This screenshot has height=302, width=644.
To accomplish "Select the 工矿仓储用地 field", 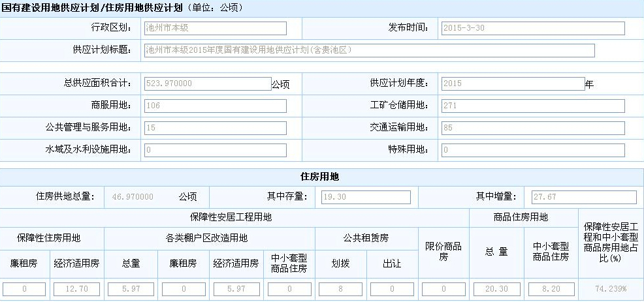I will (x=533, y=106).
